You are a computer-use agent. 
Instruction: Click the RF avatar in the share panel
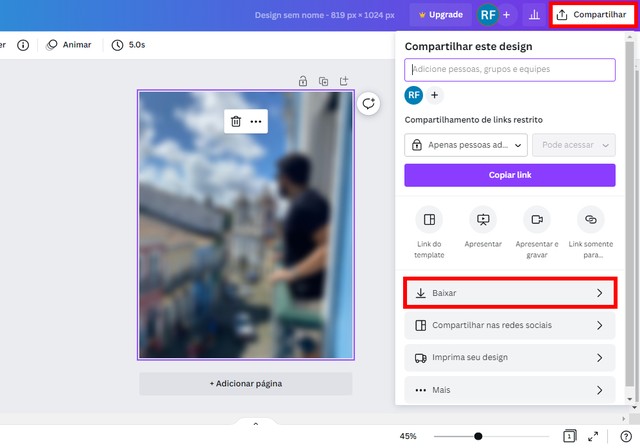pyautogui.click(x=413, y=95)
